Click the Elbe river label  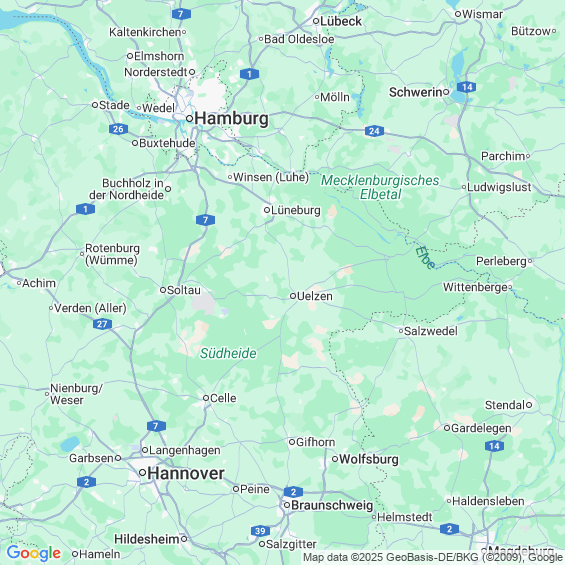(425, 257)
